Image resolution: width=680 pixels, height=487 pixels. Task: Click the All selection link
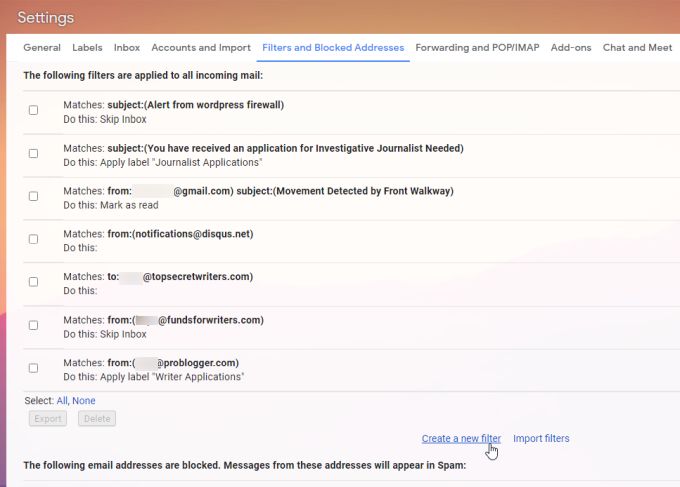click(62, 400)
